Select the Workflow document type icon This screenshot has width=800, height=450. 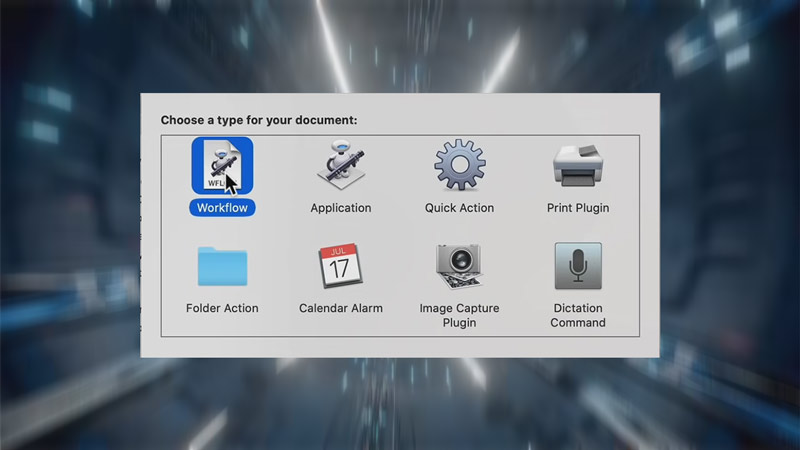pos(222,165)
